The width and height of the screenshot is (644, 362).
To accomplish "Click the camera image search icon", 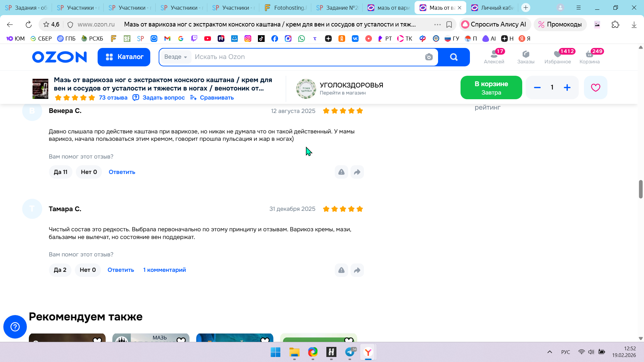I will coord(429,57).
